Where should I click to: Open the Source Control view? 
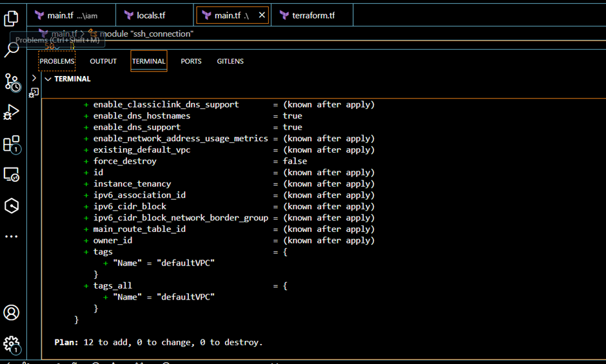click(x=12, y=82)
